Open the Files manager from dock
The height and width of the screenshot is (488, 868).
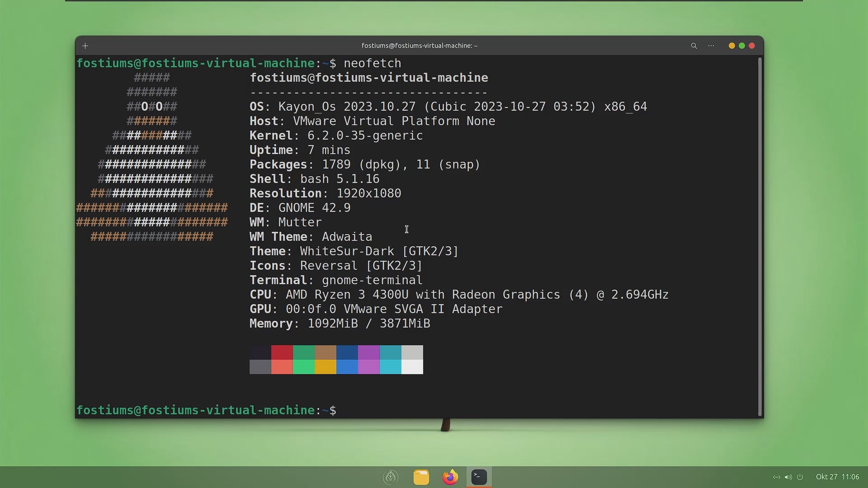click(x=421, y=477)
